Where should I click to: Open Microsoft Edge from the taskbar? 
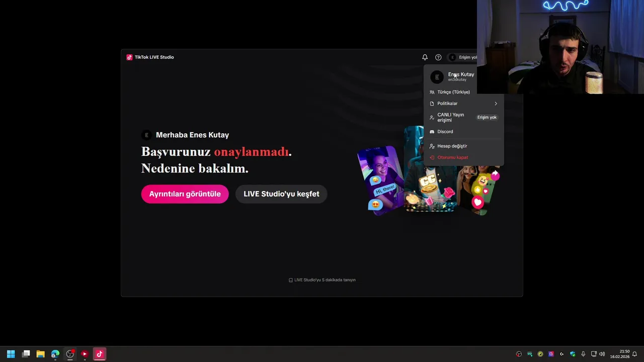pyautogui.click(x=55, y=354)
